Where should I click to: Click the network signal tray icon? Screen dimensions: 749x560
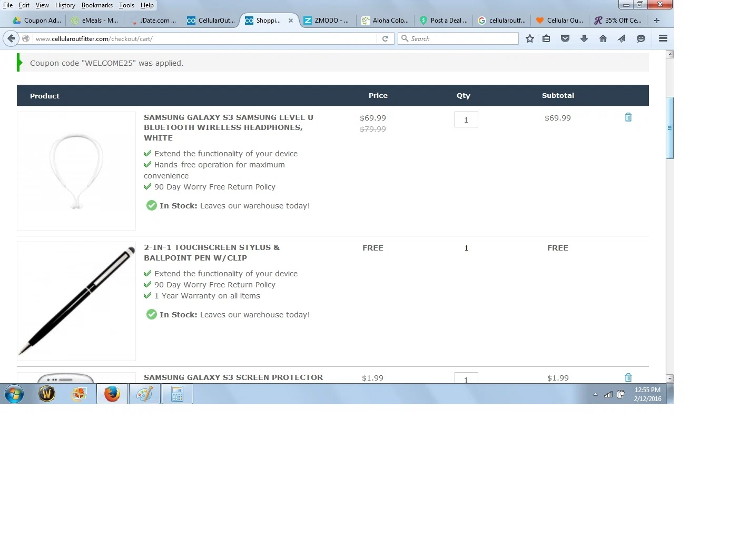(x=608, y=394)
